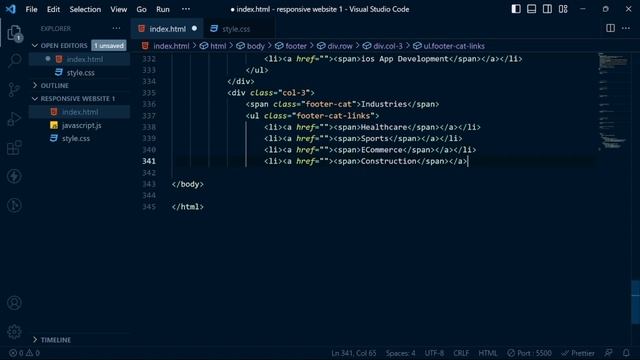The image size is (640, 360).
Task: Select the index.html editor tab
Action: 167,29
